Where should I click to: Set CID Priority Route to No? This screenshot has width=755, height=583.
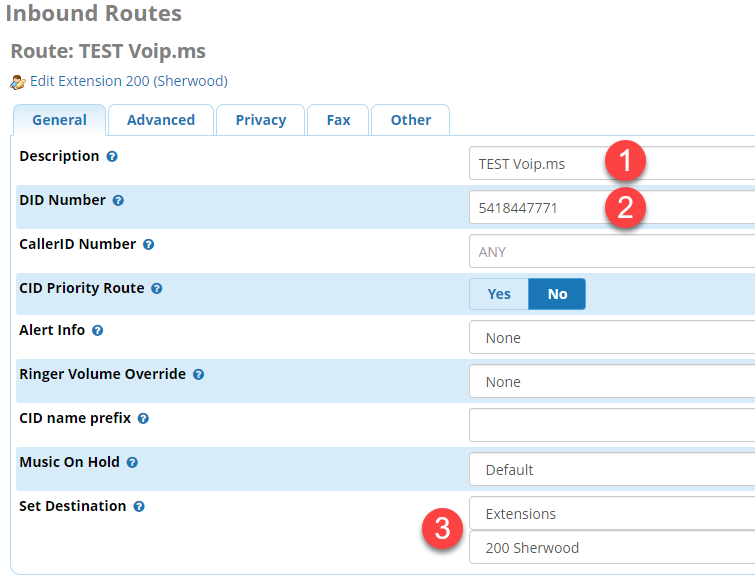coord(557,294)
